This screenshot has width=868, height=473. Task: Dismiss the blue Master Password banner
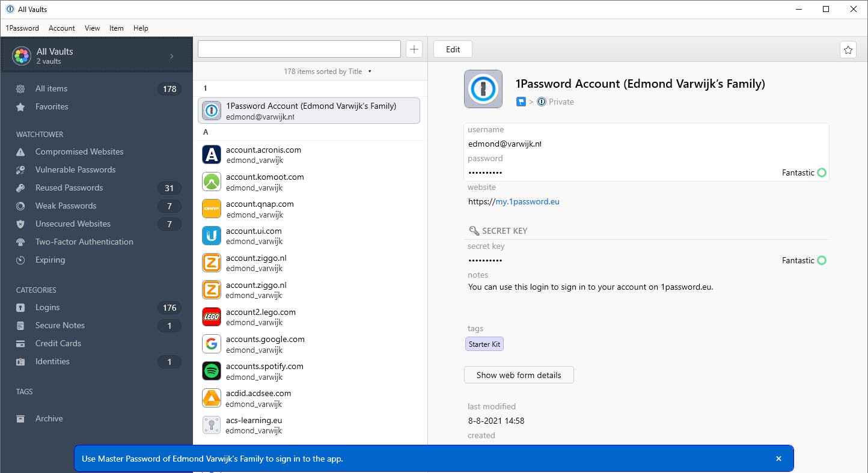[x=778, y=459]
